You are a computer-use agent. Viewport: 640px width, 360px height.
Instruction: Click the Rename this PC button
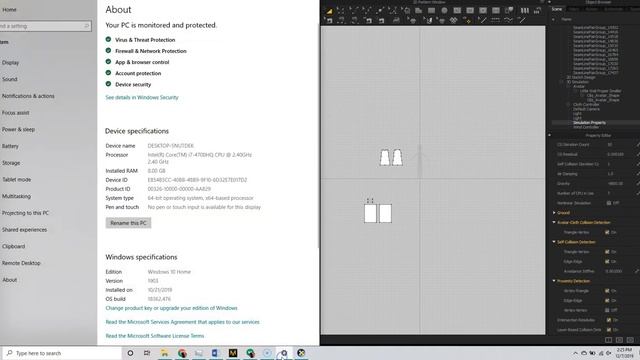tap(128, 223)
